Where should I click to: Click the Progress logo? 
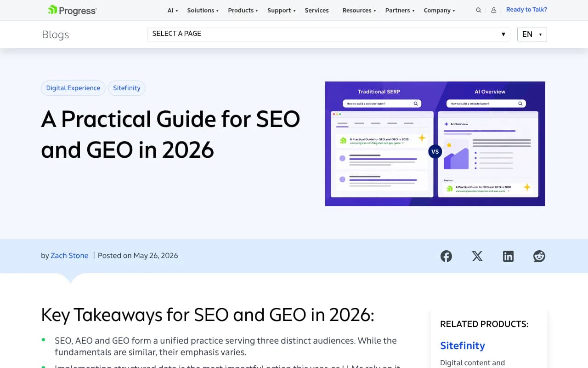pos(72,10)
